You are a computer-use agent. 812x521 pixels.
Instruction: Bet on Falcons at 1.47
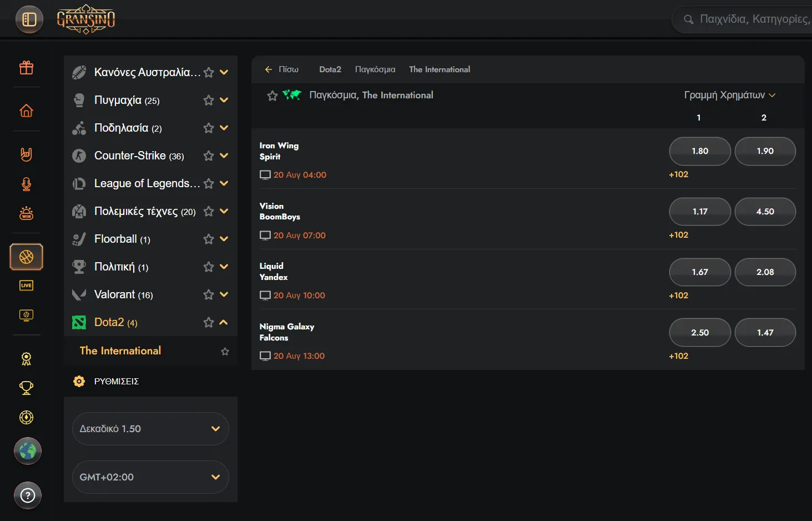(x=765, y=333)
